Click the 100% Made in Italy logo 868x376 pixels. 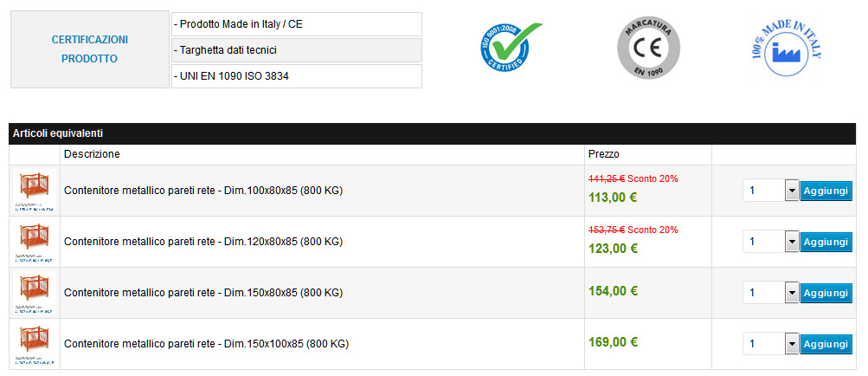click(788, 49)
